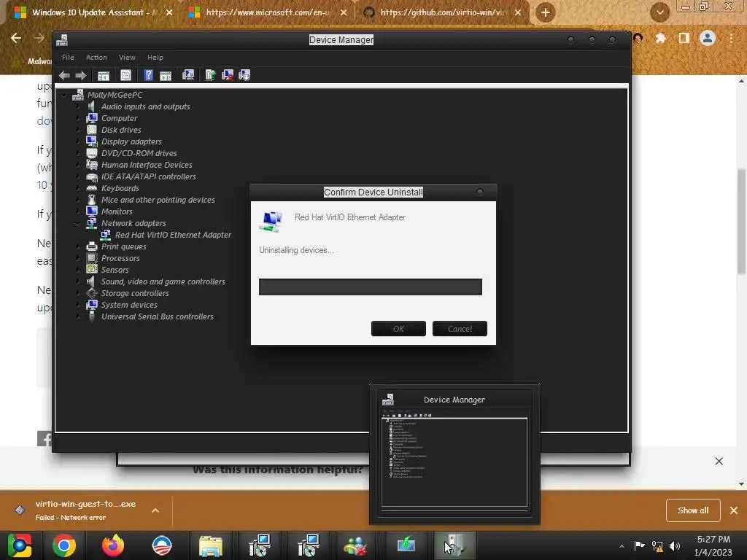Click the Update Driver Software toolbar icon

tap(211, 75)
